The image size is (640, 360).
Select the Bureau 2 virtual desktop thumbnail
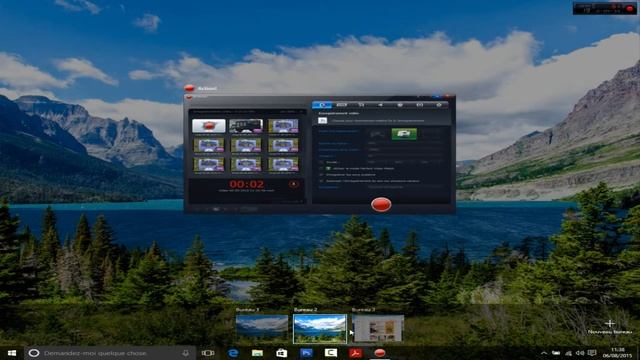(x=320, y=328)
